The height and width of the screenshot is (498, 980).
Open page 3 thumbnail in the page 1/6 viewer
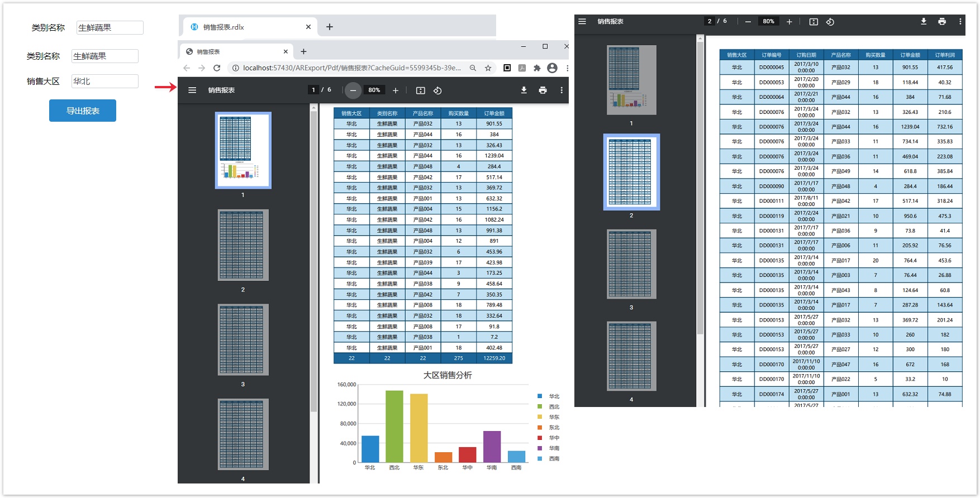coord(243,339)
